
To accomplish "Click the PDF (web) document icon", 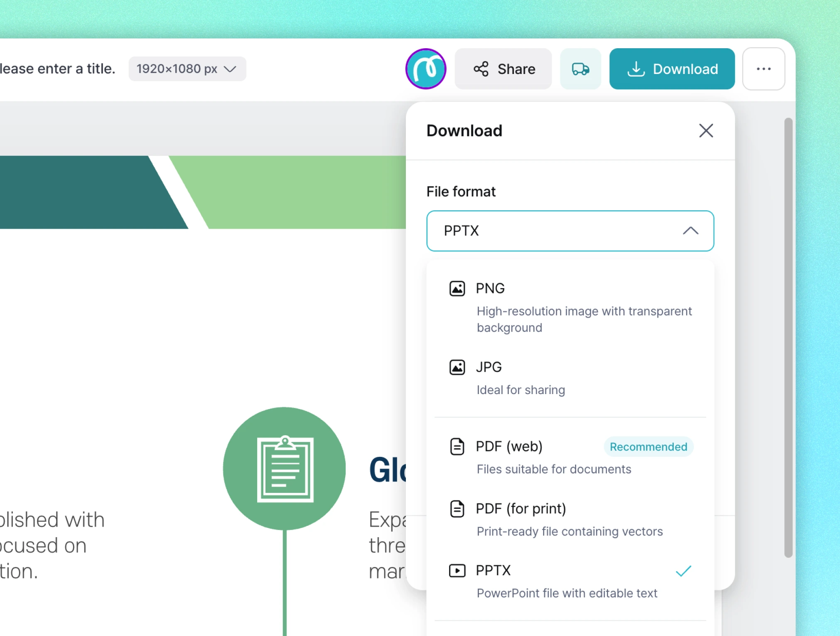I will [457, 446].
